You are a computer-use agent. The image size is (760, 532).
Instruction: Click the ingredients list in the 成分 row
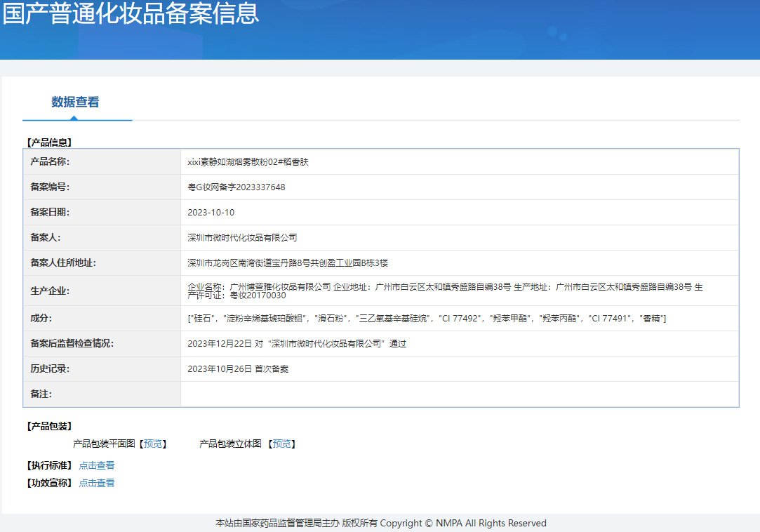(427, 319)
